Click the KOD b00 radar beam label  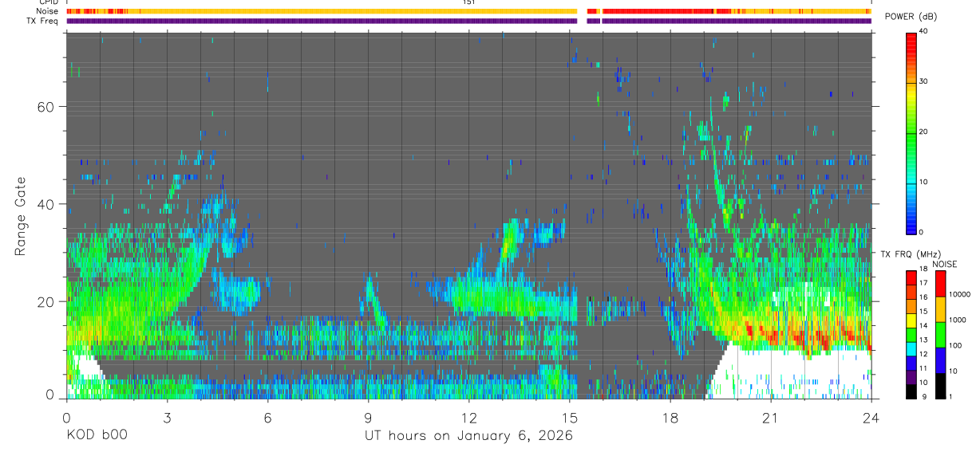pos(96,436)
